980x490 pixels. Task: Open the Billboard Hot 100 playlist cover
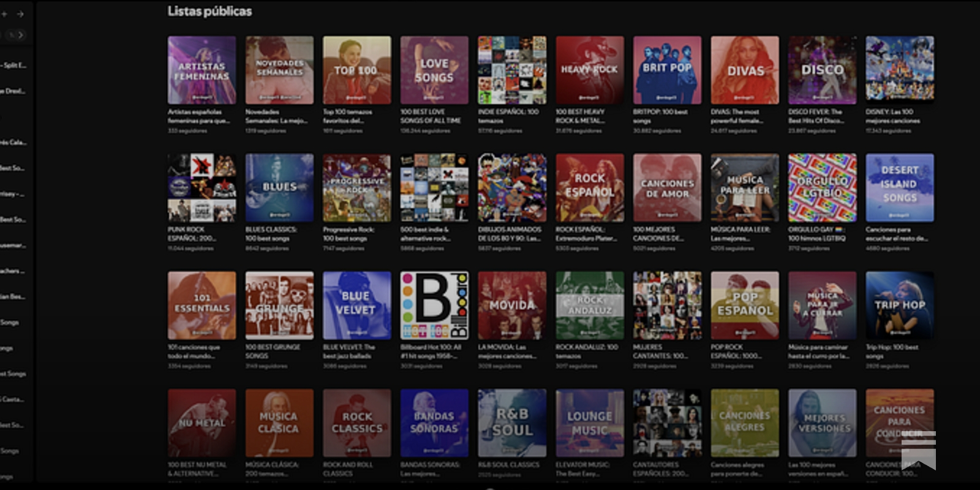click(x=434, y=306)
